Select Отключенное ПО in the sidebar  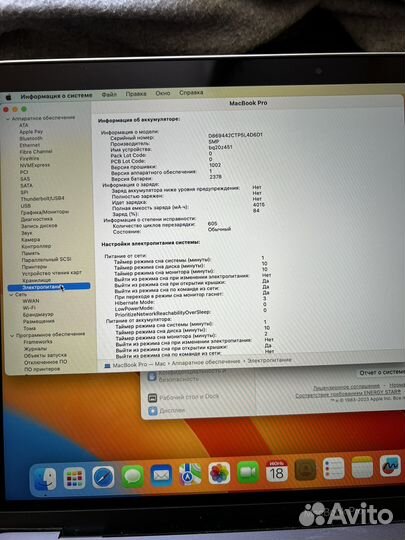pos(45,362)
